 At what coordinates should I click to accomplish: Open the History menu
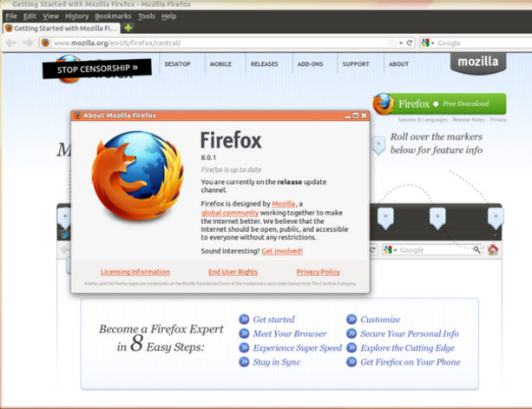(x=77, y=16)
